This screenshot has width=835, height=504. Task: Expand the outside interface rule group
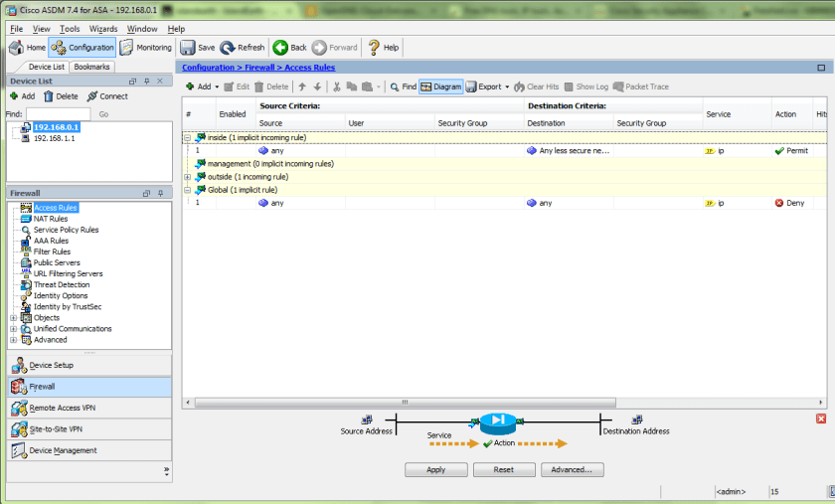[188, 177]
